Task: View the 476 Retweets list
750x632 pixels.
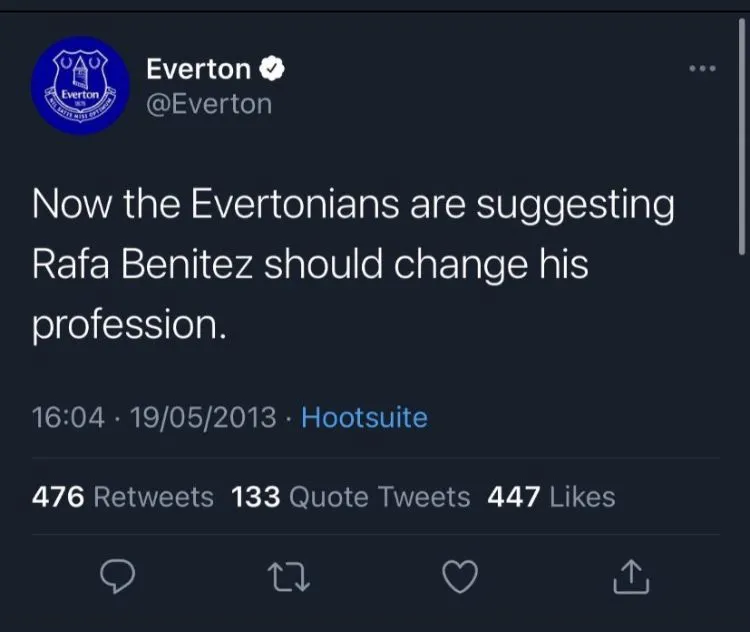Action: pos(123,496)
